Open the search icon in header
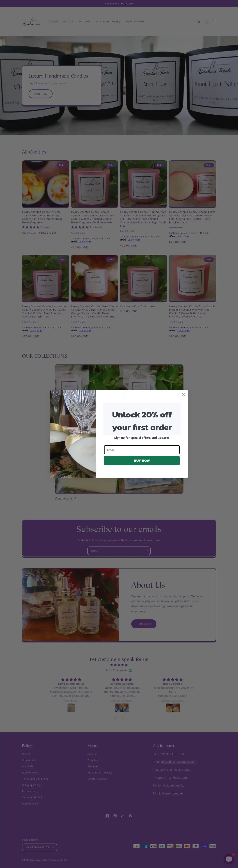This screenshot has height=868, width=238. (x=199, y=21)
